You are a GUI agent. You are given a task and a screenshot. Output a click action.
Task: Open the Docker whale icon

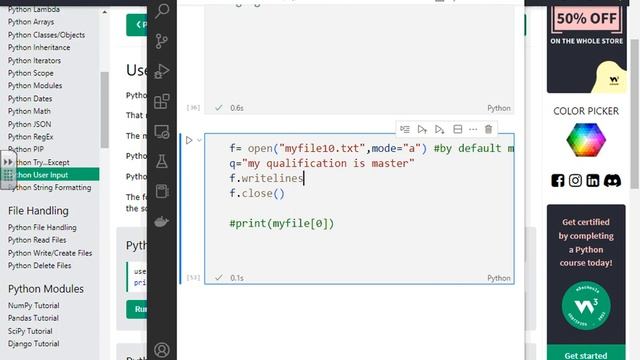[x=162, y=222]
